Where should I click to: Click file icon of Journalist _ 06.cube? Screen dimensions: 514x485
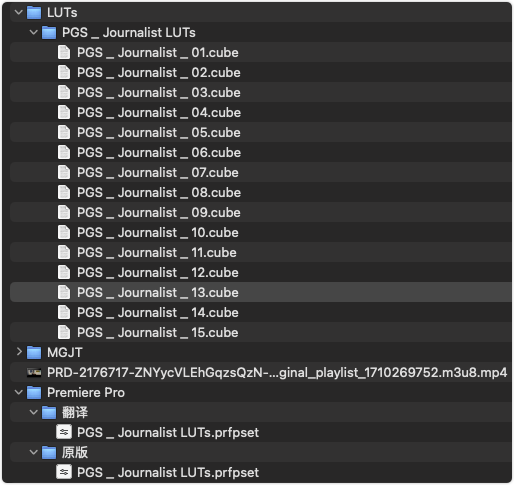(64, 152)
